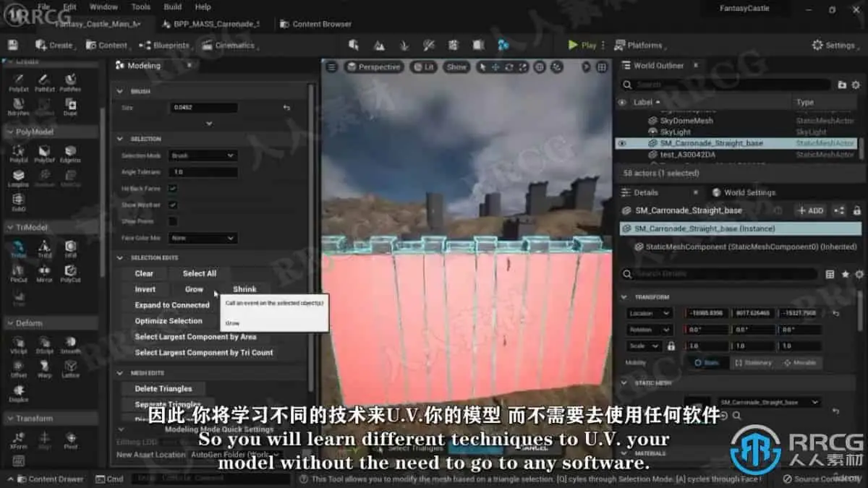This screenshot has height=488, width=868.
Task: Select the PolyCut tool icon
Action: pos(70,273)
